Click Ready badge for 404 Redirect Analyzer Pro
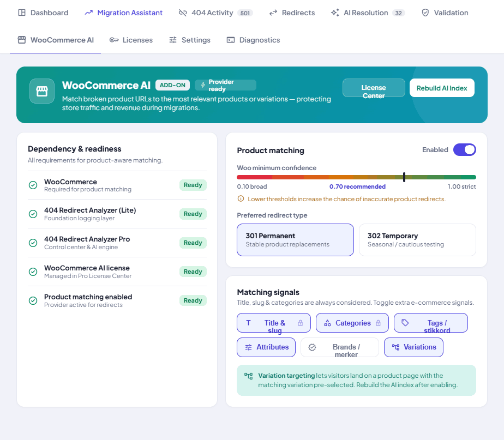504x440 pixels. click(x=193, y=243)
